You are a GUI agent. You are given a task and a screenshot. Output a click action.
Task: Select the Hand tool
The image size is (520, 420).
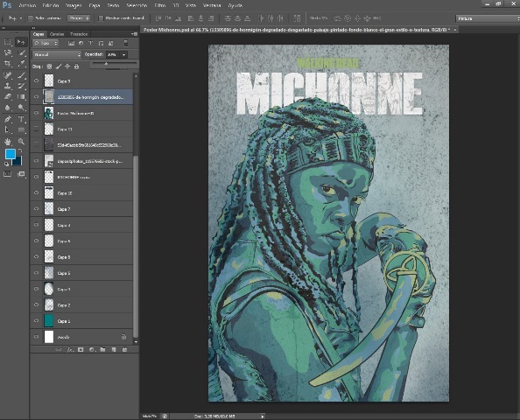tap(7, 142)
